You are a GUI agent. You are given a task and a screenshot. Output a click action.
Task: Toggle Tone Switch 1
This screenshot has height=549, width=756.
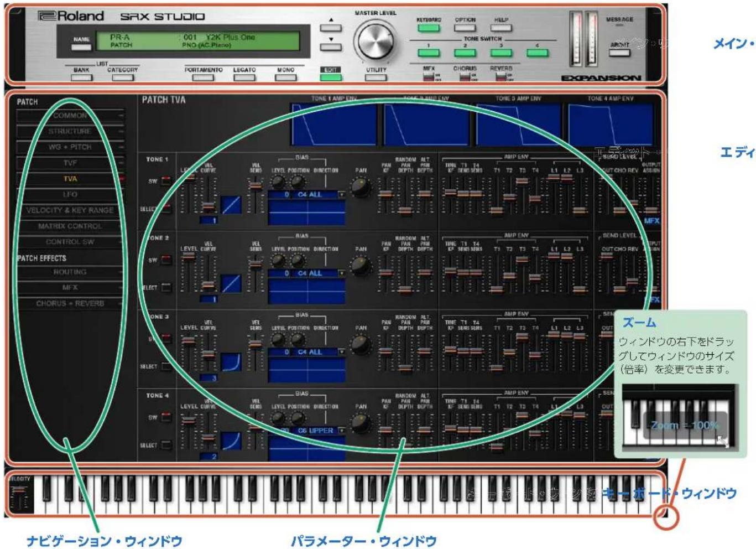click(429, 53)
